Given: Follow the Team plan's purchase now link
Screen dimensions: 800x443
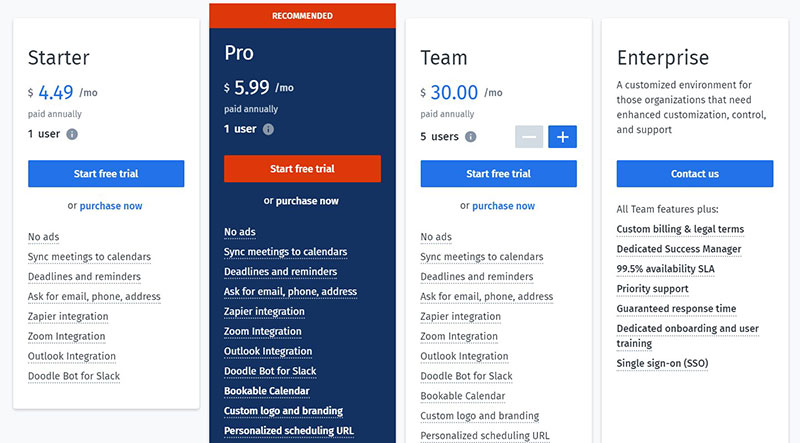Looking at the screenshot, I should pyautogui.click(x=504, y=206).
